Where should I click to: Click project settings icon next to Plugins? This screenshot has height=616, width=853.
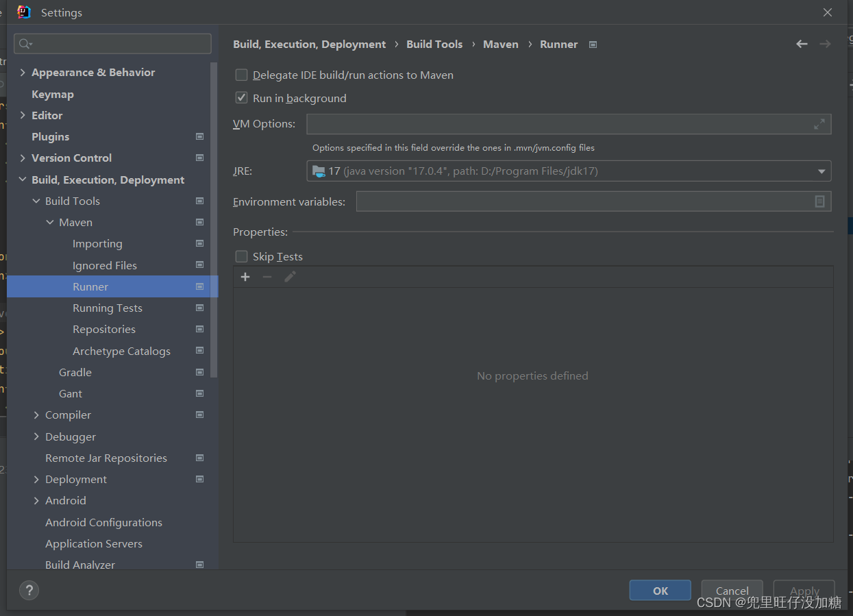tap(199, 136)
